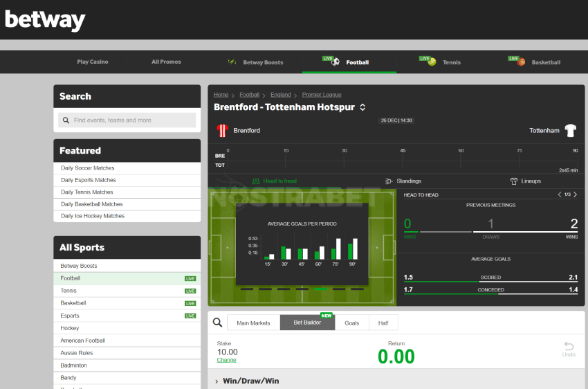Viewport: 588px width, 389px height.
Task: Click the Brentford red striped shirt icon
Action: pos(222,131)
